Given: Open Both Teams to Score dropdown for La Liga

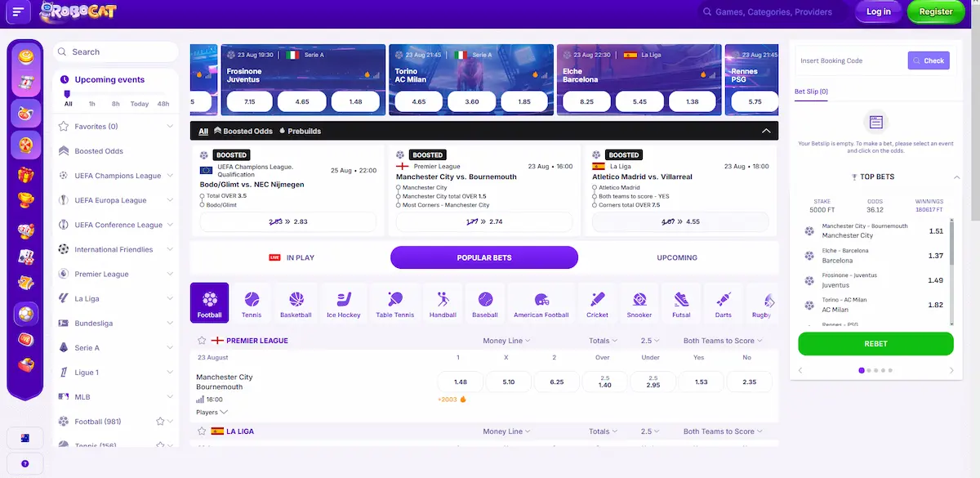Looking at the screenshot, I should coord(723,431).
